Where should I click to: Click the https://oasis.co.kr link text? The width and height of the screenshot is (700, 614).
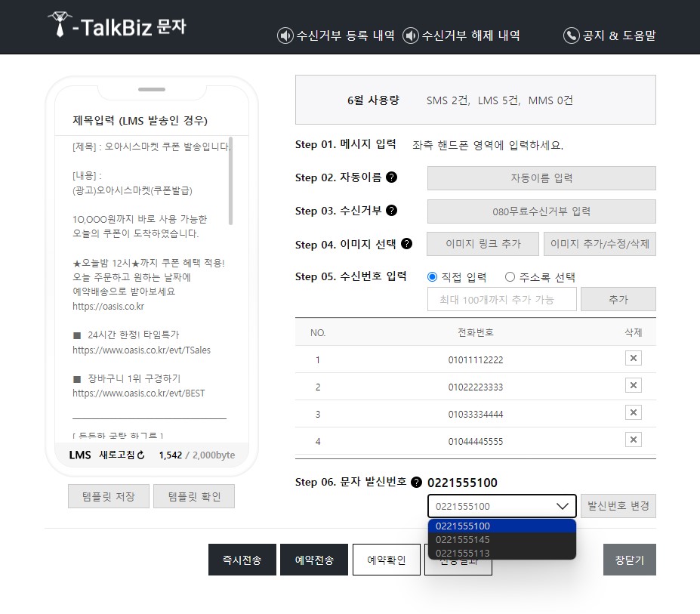pyautogui.click(x=109, y=307)
